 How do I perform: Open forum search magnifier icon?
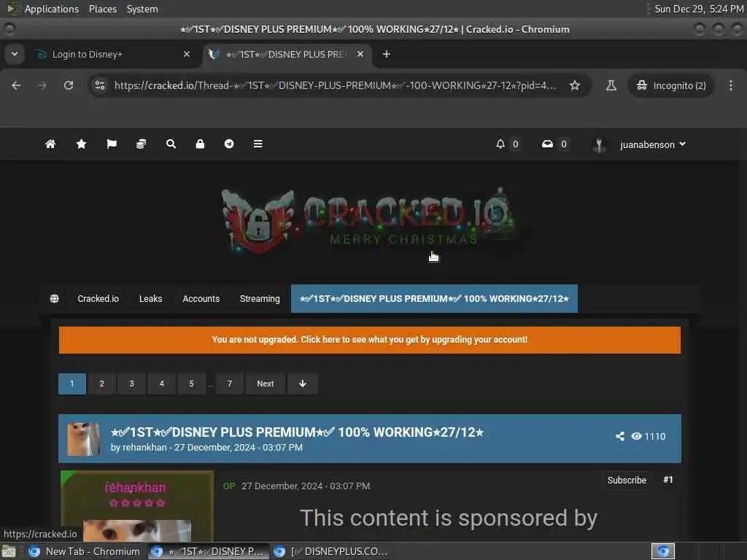coord(171,144)
